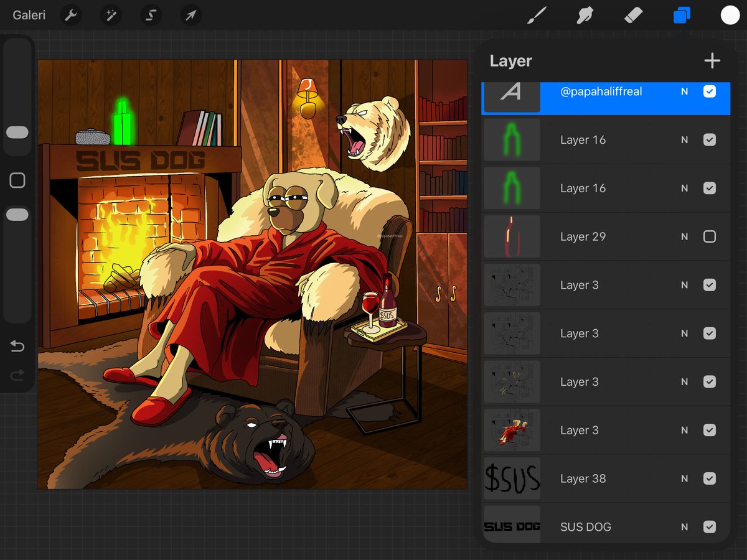Return to the gallery via Galeri
This screenshot has height=560, width=747.
click(29, 16)
